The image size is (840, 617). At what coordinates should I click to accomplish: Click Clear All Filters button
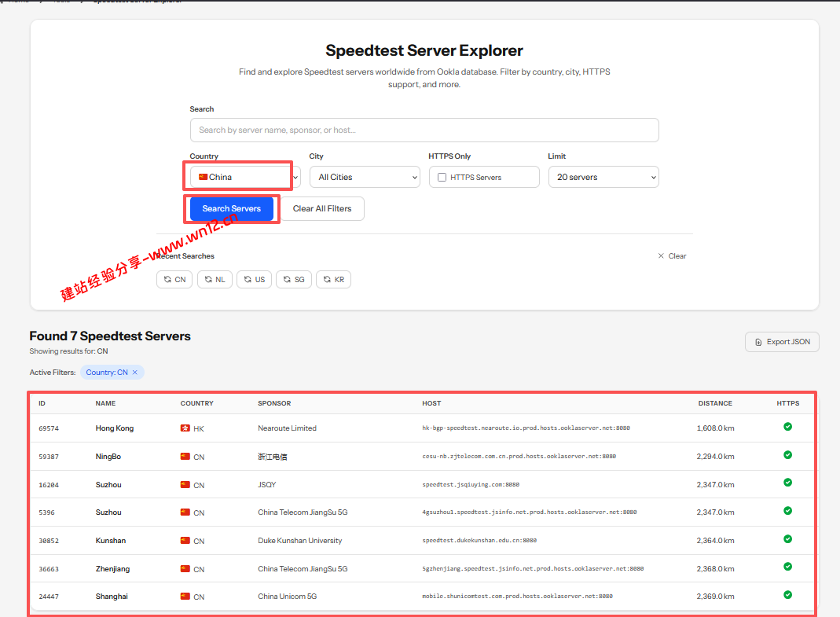[322, 208]
